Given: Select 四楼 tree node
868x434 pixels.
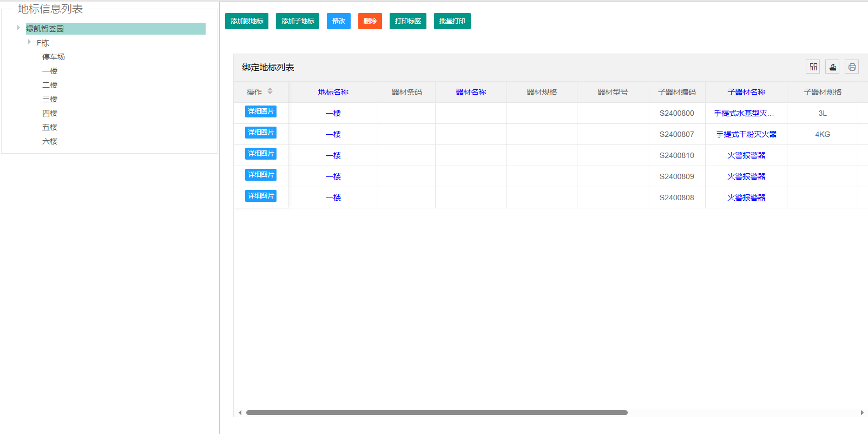Looking at the screenshot, I should pyautogui.click(x=50, y=113).
